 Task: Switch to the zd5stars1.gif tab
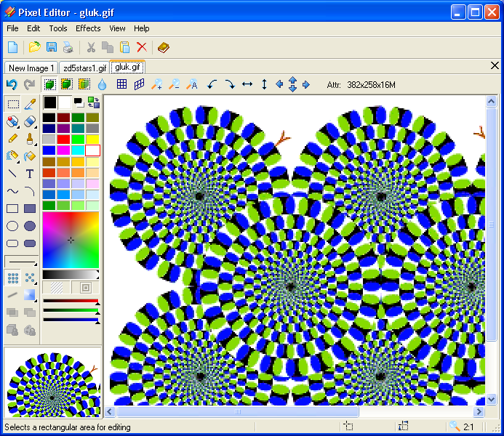[84, 68]
